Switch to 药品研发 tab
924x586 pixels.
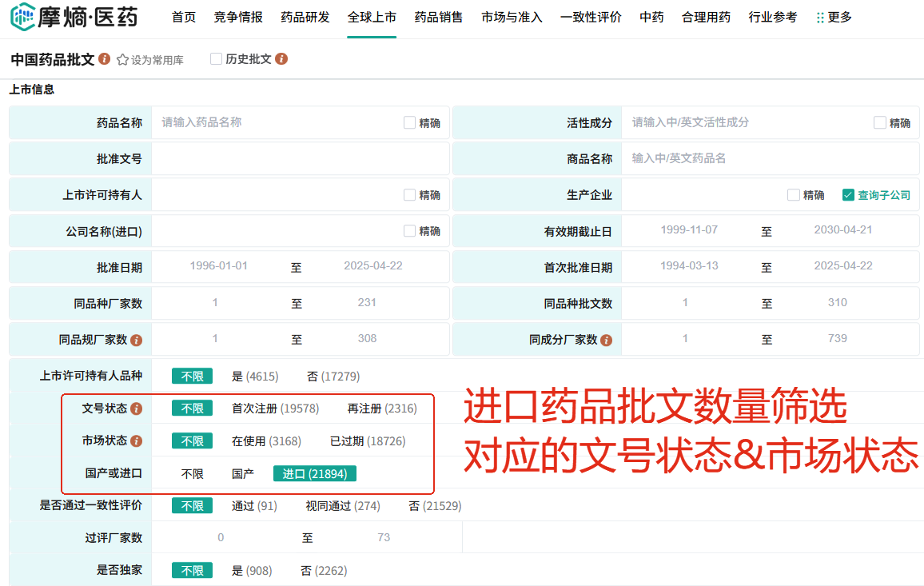(305, 17)
